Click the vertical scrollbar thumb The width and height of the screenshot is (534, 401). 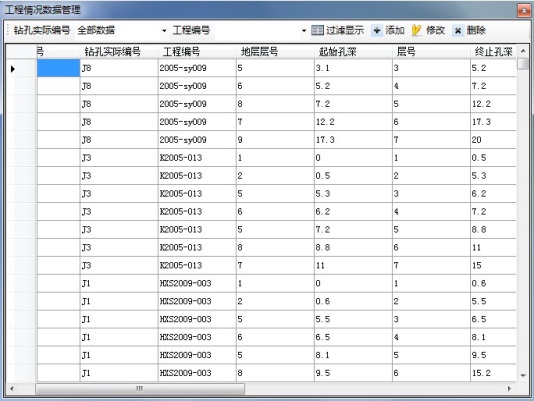click(523, 64)
